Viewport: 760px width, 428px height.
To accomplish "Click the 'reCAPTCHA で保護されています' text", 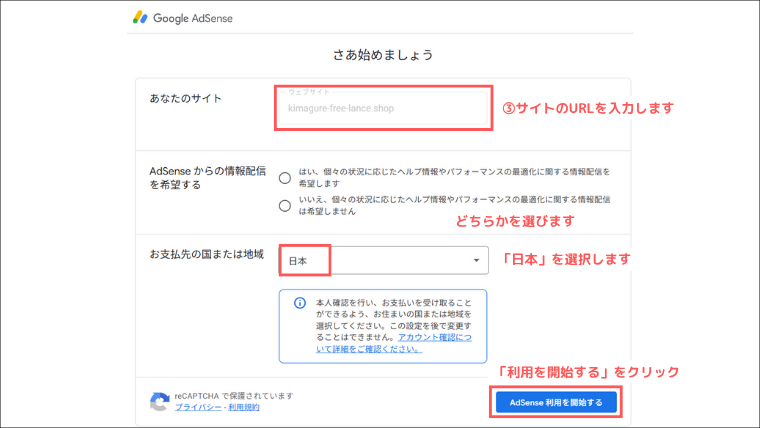I will coord(234,396).
